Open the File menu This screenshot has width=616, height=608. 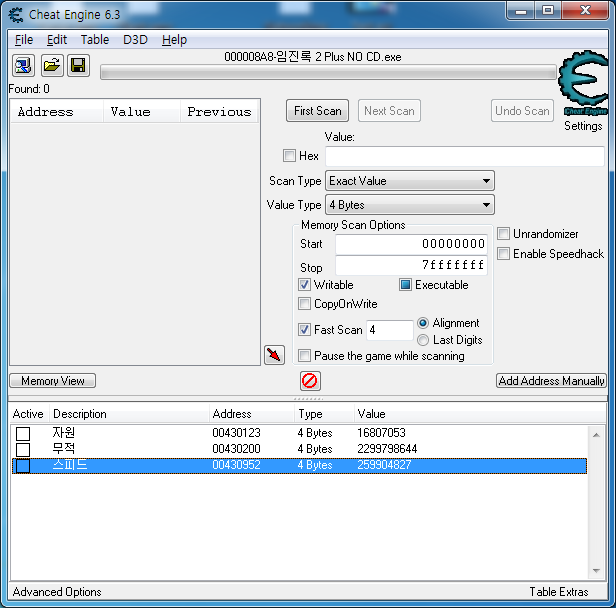[x=24, y=40]
